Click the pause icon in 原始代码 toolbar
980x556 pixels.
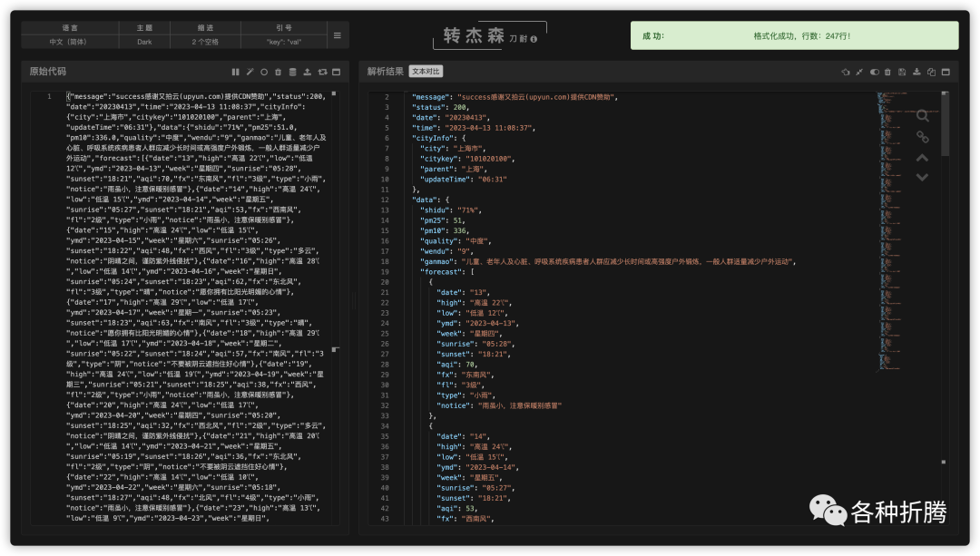click(236, 72)
